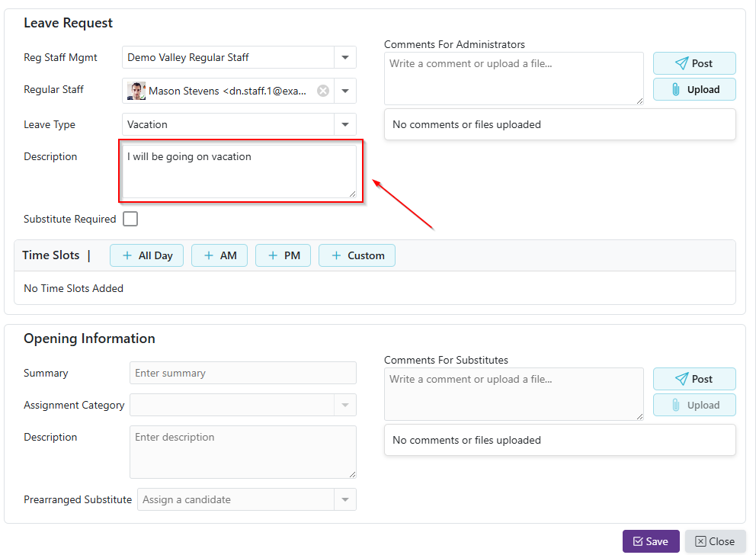Add an All Day time slot
The height and width of the screenshot is (555, 756).
click(147, 255)
